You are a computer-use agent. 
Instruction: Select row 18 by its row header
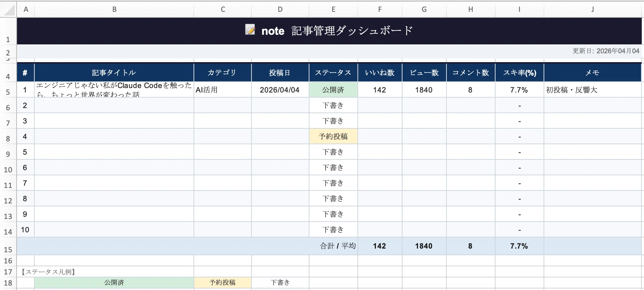click(8, 283)
